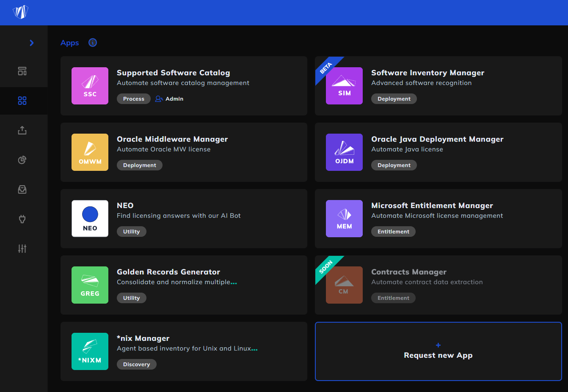Open Supported Software Catalog title

coord(174,73)
